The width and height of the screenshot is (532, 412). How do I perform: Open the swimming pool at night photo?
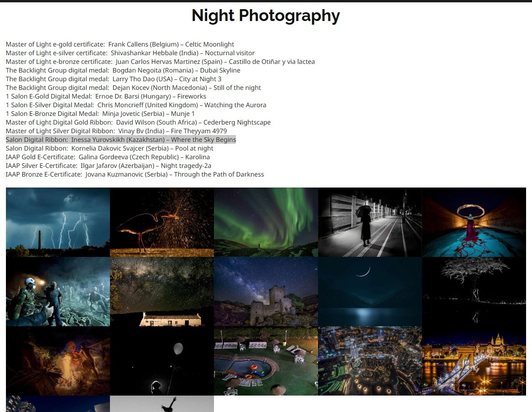click(x=266, y=361)
